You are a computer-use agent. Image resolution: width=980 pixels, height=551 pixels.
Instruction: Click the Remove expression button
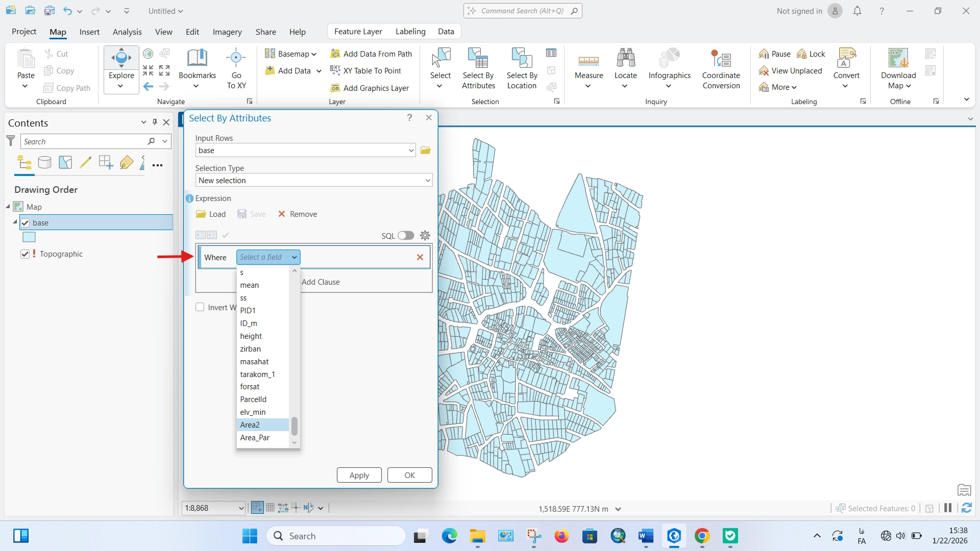point(298,214)
